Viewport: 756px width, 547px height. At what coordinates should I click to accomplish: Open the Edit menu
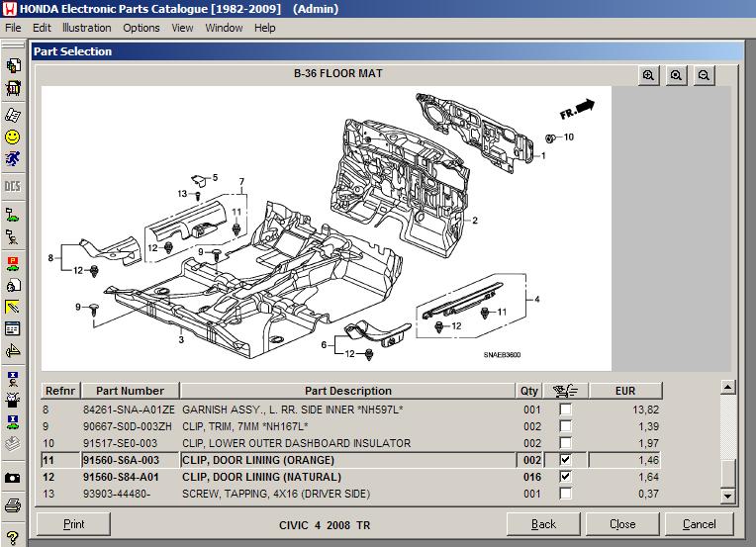point(42,28)
